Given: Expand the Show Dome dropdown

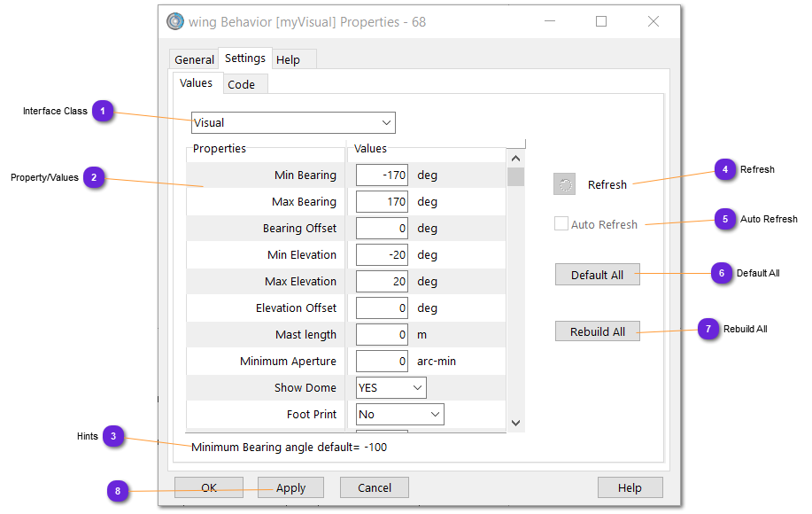Looking at the screenshot, I should pyautogui.click(x=391, y=388).
